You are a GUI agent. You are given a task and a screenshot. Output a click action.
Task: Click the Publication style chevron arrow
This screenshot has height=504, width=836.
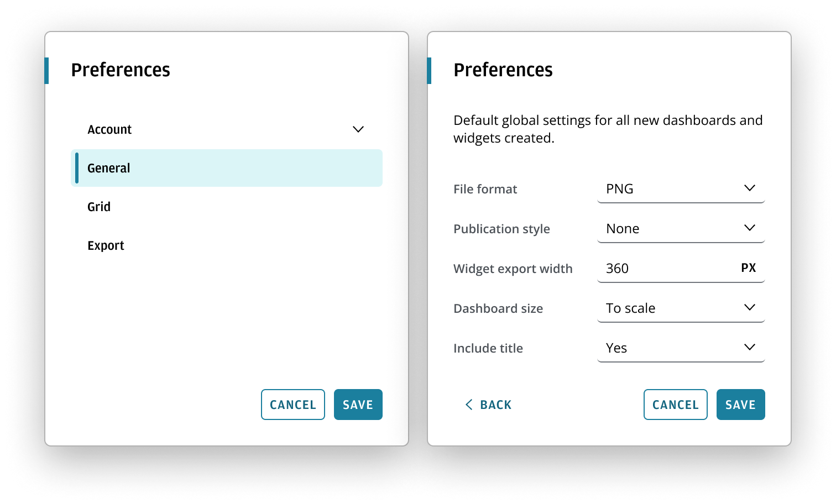pos(750,228)
